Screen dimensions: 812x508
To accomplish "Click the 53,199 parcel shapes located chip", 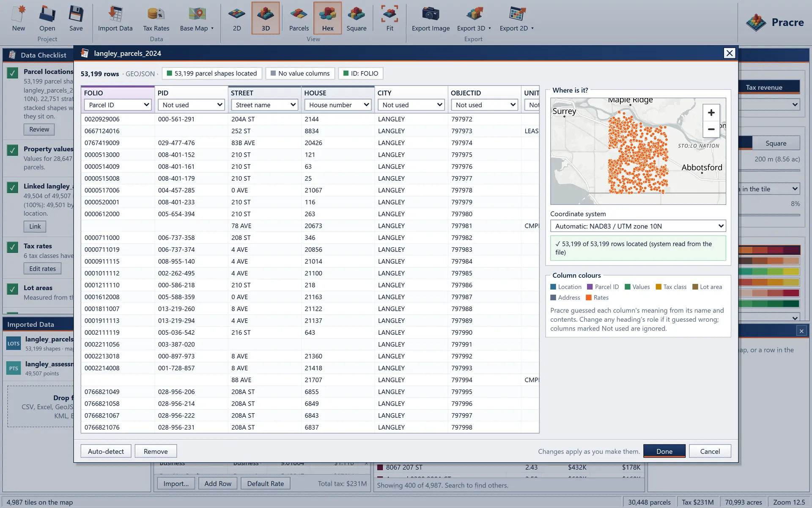I will click(212, 73).
